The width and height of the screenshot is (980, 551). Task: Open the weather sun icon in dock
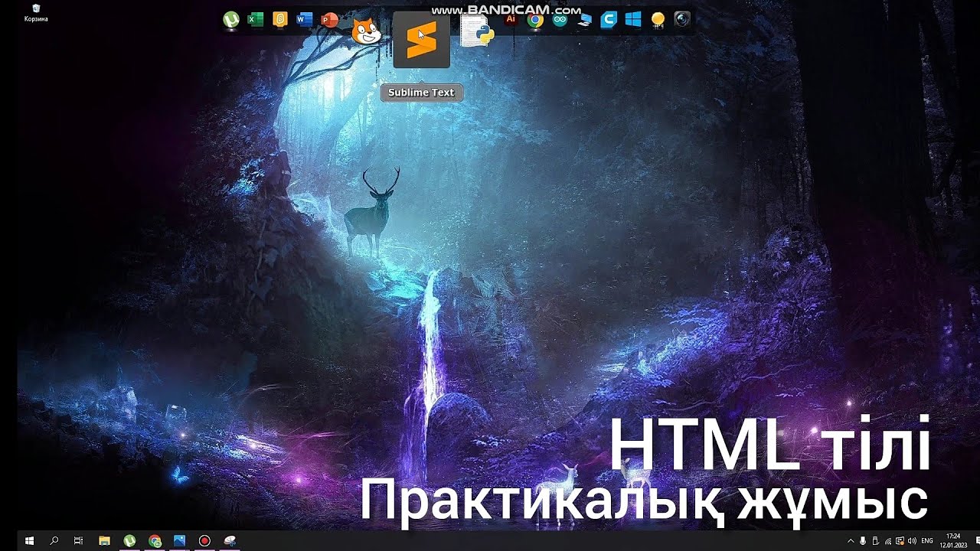pyautogui.click(x=657, y=20)
